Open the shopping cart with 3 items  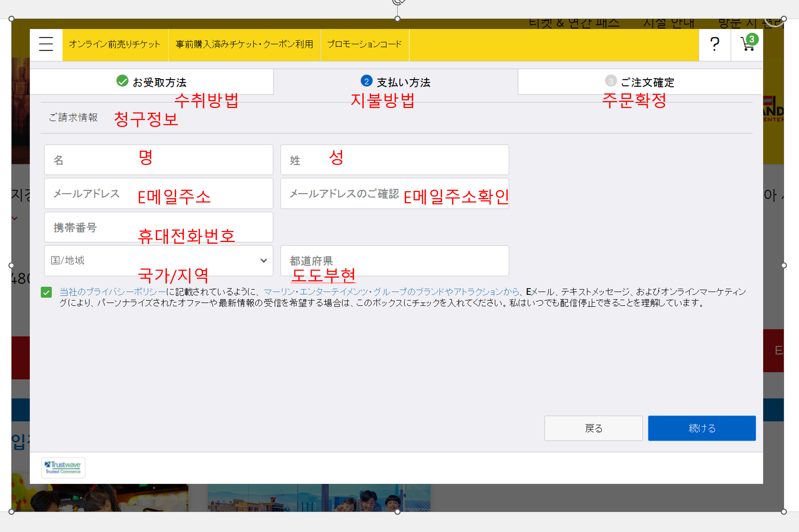point(747,44)
